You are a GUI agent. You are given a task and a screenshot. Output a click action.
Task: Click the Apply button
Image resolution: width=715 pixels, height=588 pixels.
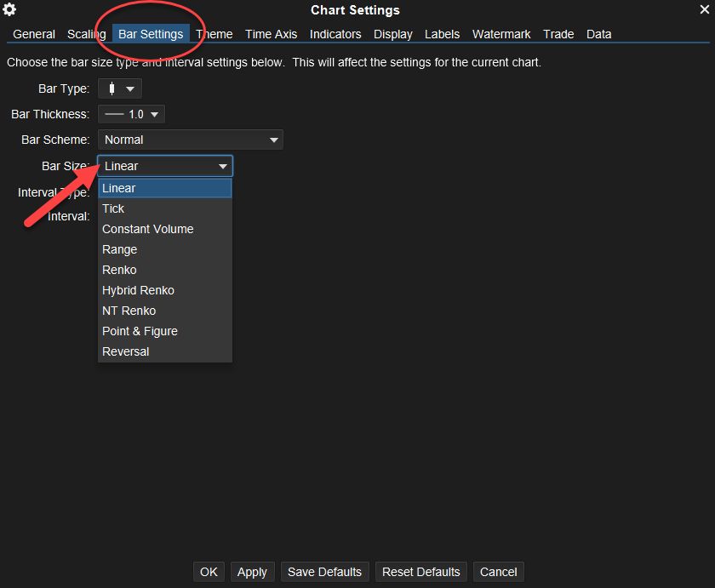252,572
